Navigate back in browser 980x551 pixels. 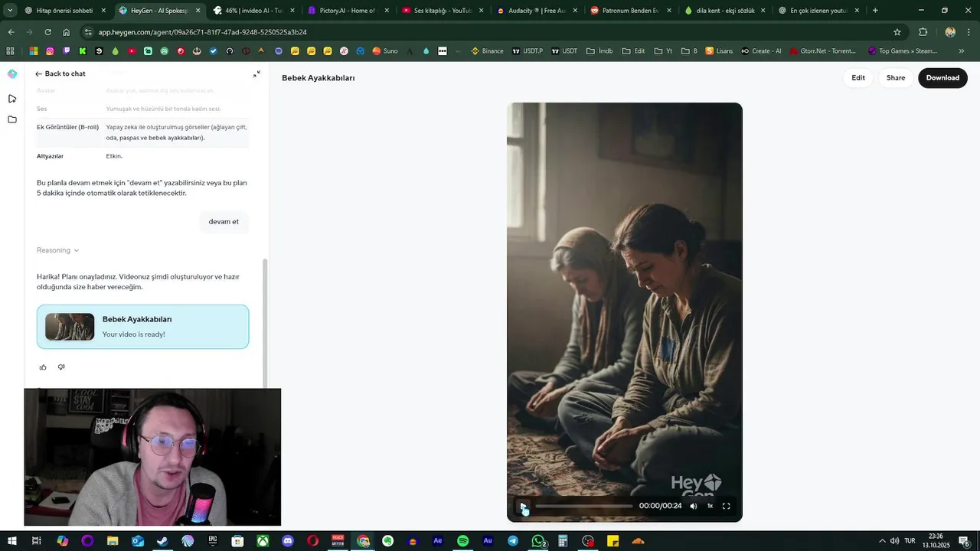click(11, 32)
